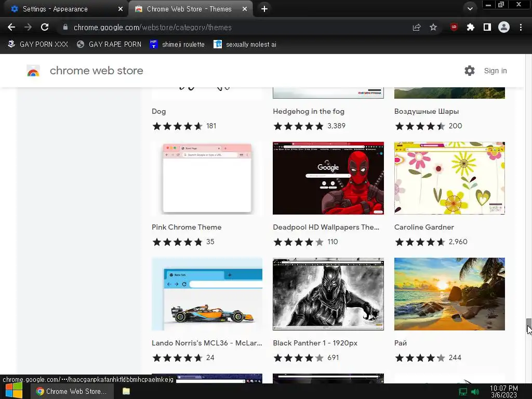Image resolution: width=532 pixels, height=399 pixels.
Task: Close the Chrome Web Store tab
Action: click(245, 9)
